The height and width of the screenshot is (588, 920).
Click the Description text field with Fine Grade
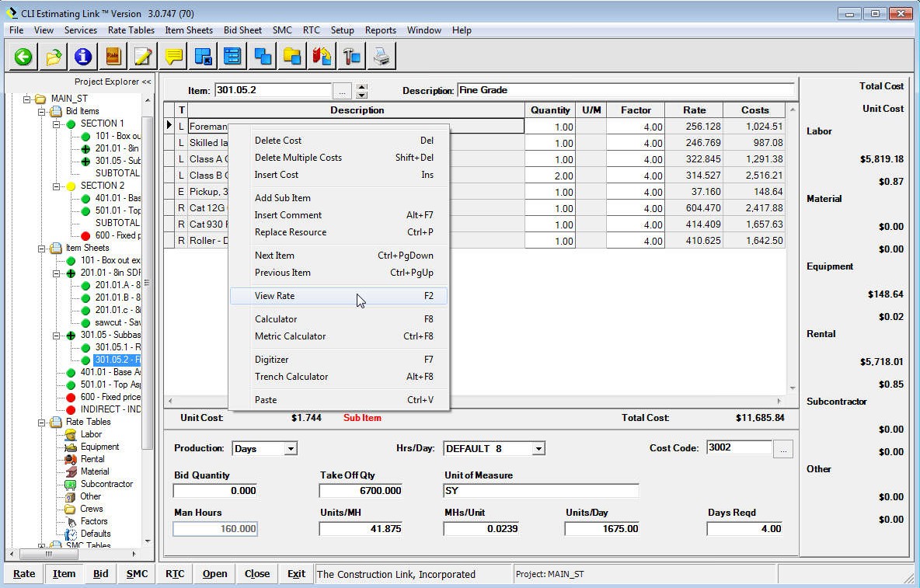tap(626, 90)
